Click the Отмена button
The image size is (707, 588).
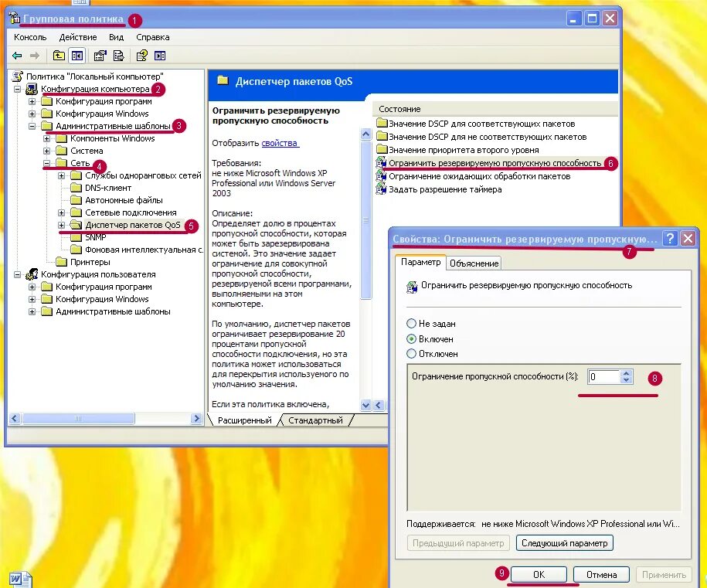click(601, 574)
